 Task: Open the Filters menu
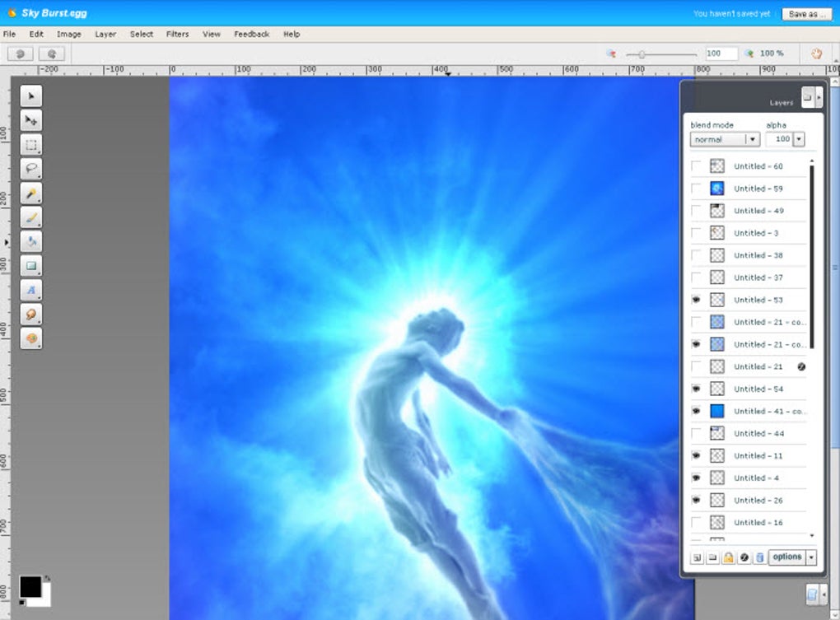pos(177,35)
